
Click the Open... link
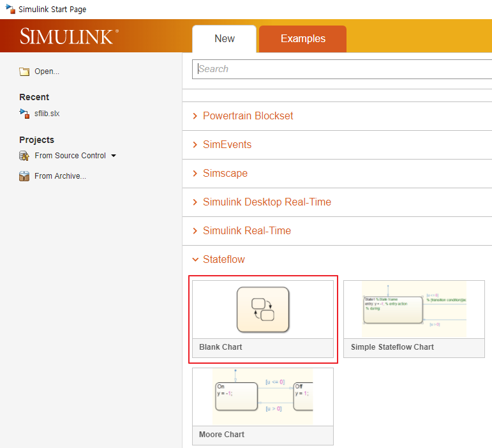[47, 71]
